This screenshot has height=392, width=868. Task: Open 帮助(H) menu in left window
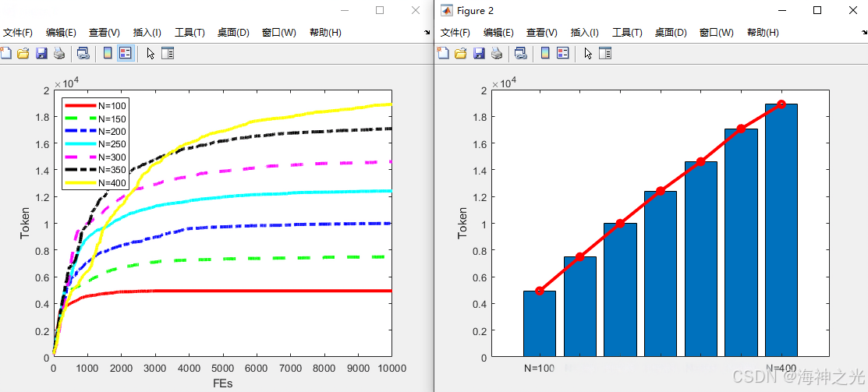325,33
